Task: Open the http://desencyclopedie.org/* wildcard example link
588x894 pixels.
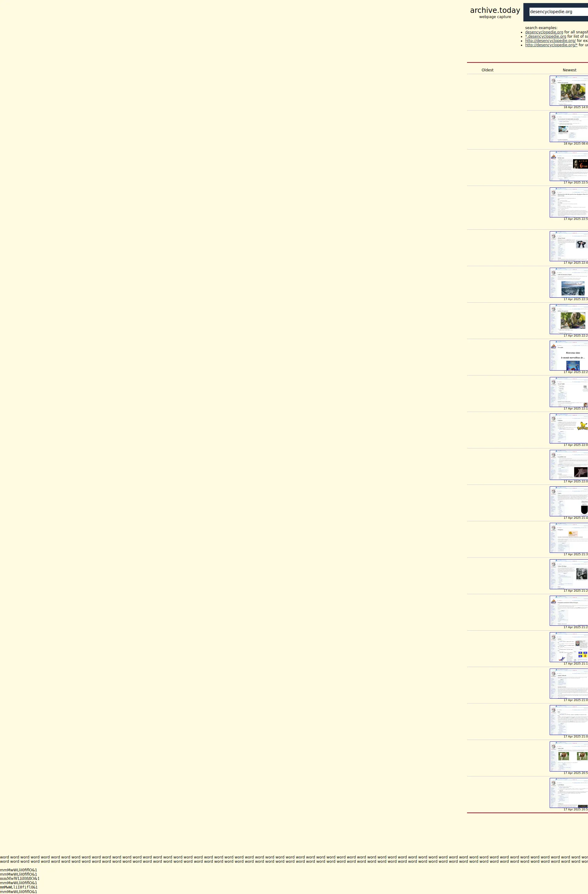Action: click(551, 45)
